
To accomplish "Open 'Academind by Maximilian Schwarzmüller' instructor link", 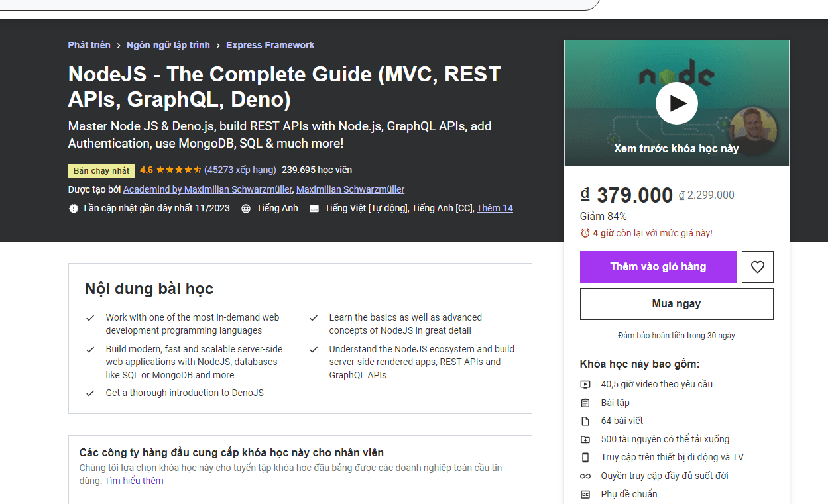I will click(x=207, y=189).
